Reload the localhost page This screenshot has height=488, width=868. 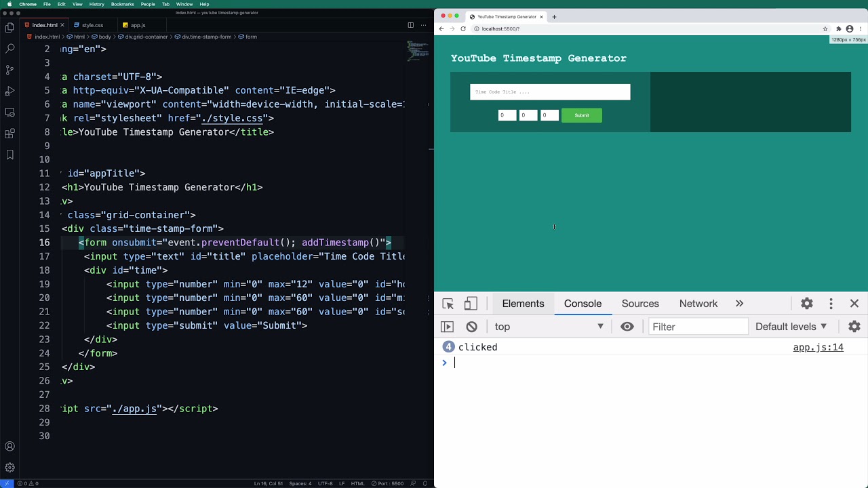463,28
